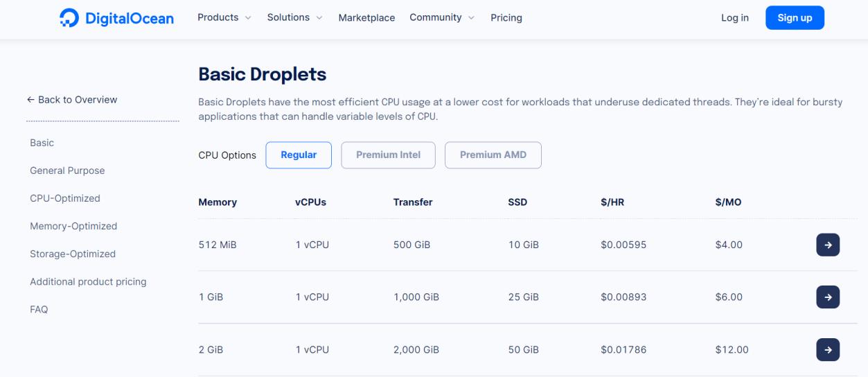Jump to CPU-Optimized section
Image resolution: width=868 pixels, height=377 pixels.
coord(65,198)
